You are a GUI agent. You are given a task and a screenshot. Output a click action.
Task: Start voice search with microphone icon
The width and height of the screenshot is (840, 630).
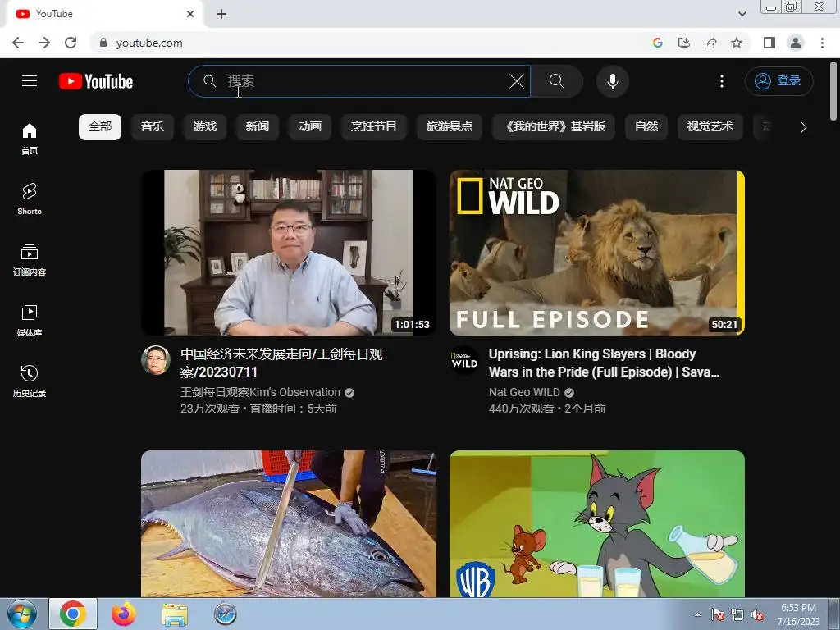click(612, 81)
